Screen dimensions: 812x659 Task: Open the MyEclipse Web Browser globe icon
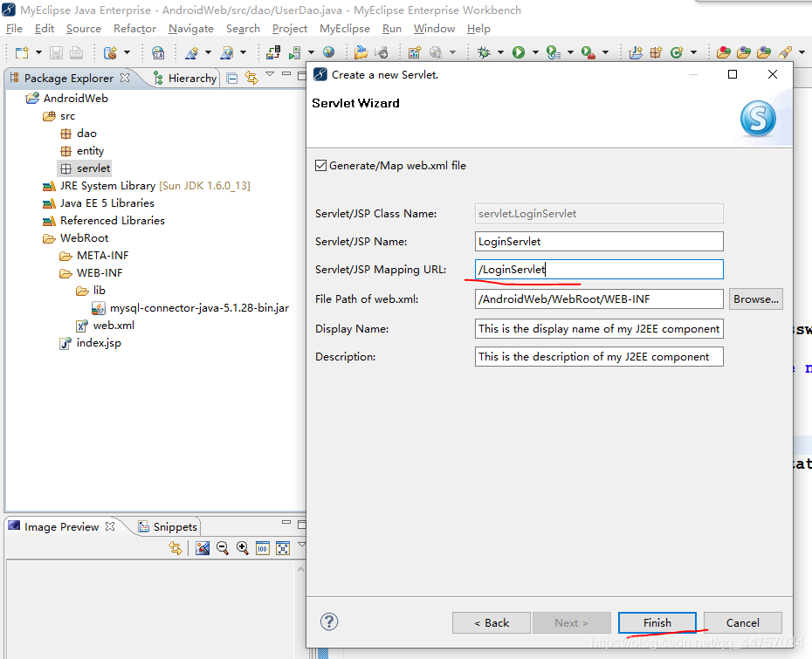pos(329,51)
